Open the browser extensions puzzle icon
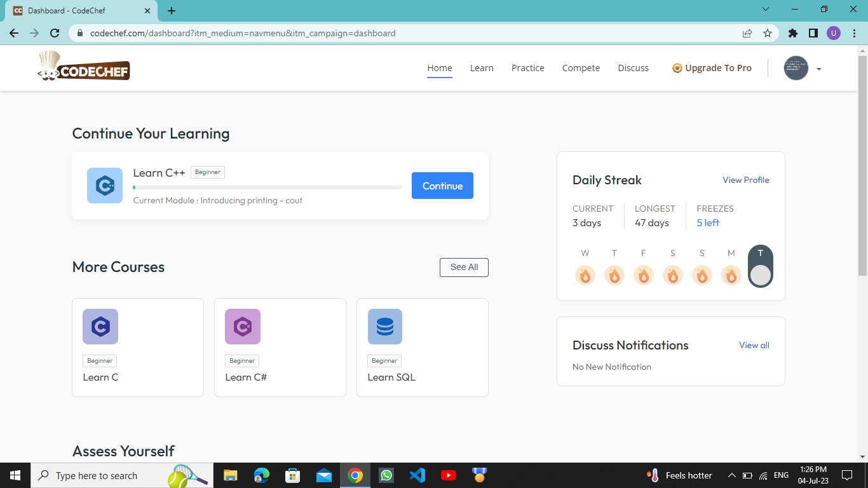 pyautogui.click(x=793, y=33)
